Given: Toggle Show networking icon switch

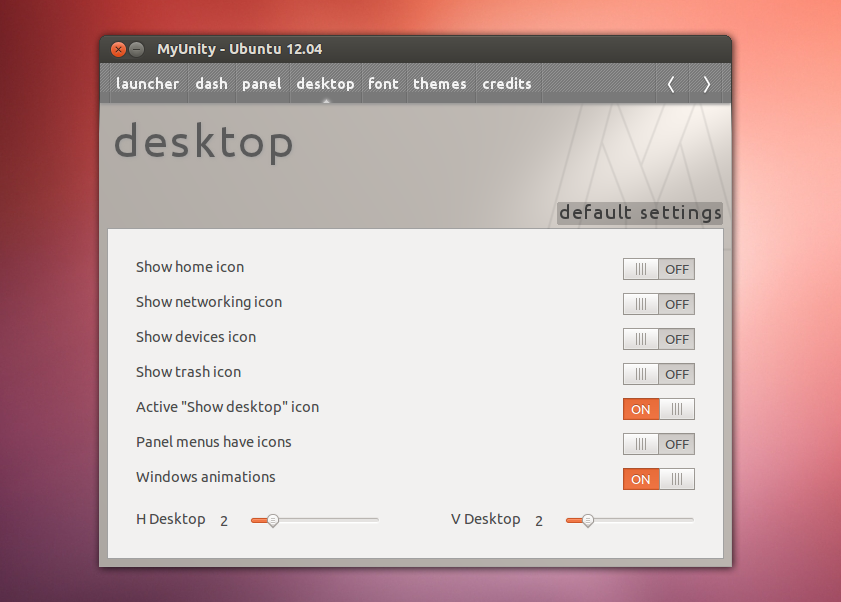Looking at the screenshot, I should 659,304.
